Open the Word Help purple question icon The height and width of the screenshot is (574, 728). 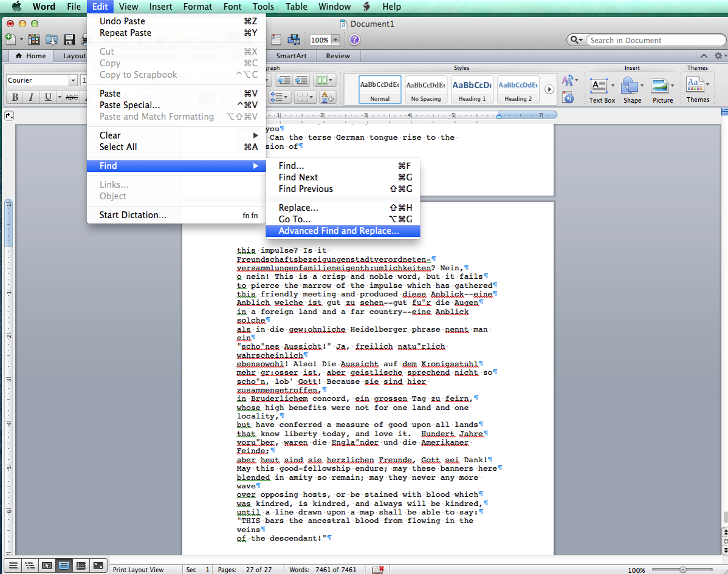[354, 40]
